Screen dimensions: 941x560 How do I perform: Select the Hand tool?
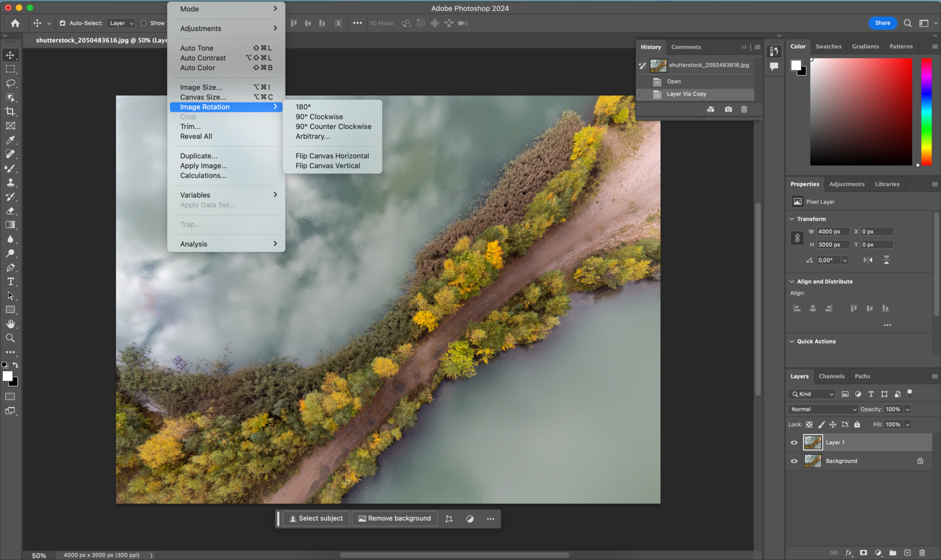click(10, 324)
